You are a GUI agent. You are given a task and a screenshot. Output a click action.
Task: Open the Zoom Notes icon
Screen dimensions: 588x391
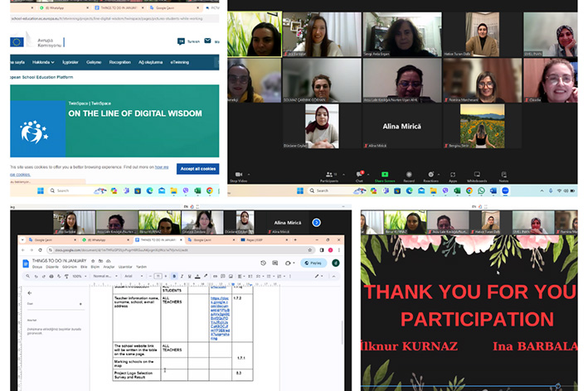(x=503, y=176)
